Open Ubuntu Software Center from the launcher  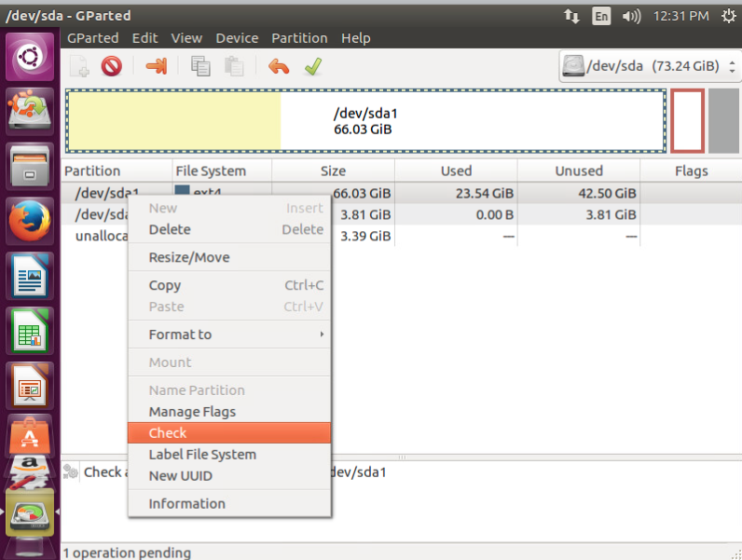(30, 436)
